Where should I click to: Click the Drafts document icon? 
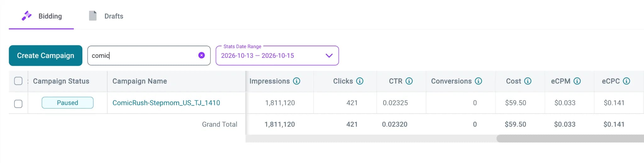(x=93, y=16)
